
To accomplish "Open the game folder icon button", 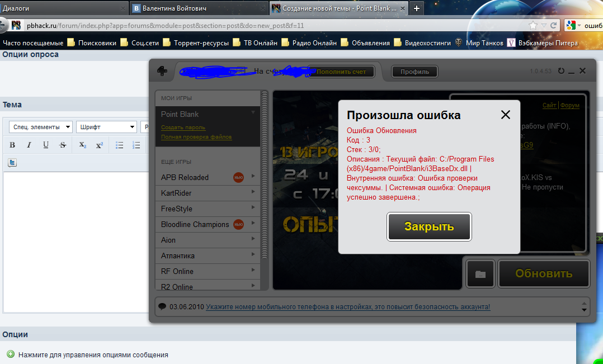I will (x=480, y=273).
